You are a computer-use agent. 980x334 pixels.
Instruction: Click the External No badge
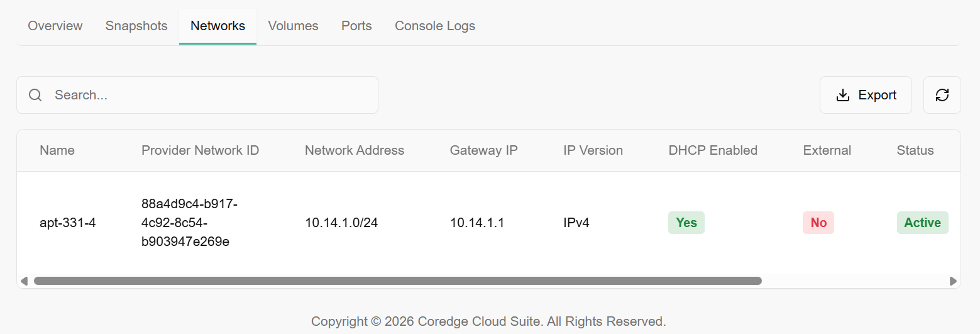818,223
